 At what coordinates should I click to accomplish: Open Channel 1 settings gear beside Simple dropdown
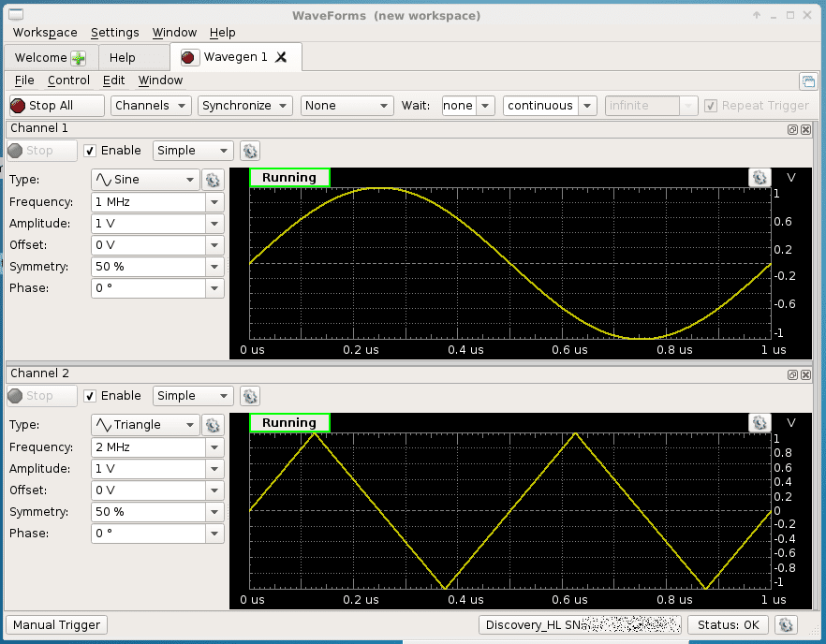point(250,151)
